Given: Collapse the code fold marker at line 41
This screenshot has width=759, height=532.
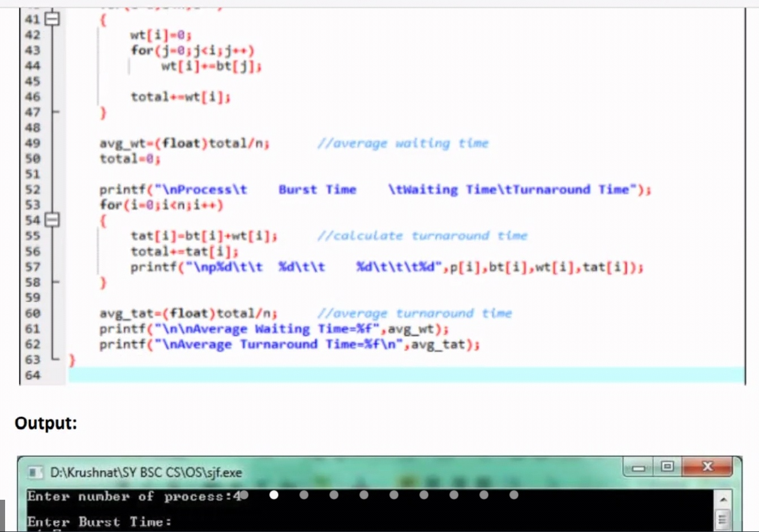Looking at the screenshot, I should click(52, 19).
